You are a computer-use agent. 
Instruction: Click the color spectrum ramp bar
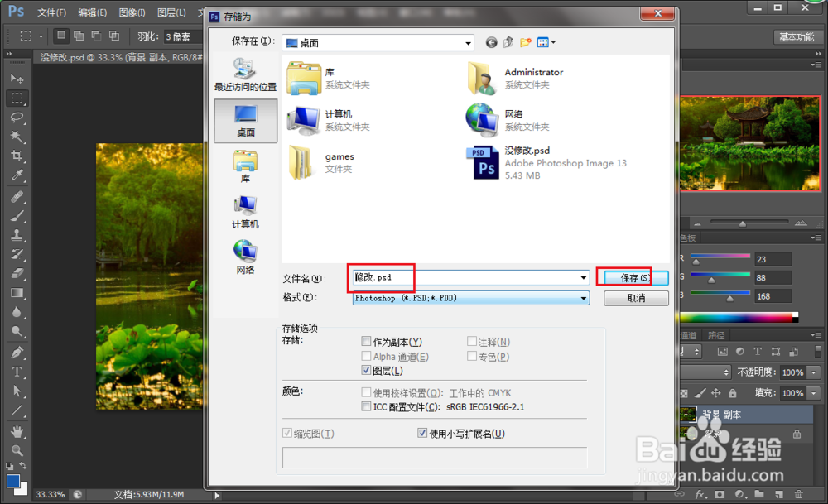739,317
